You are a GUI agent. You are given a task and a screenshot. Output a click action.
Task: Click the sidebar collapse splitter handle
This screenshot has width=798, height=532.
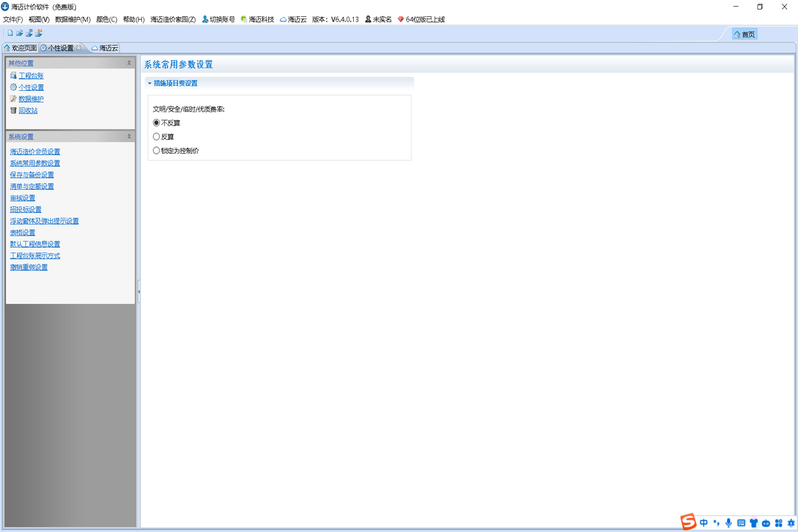click(138, 291)
